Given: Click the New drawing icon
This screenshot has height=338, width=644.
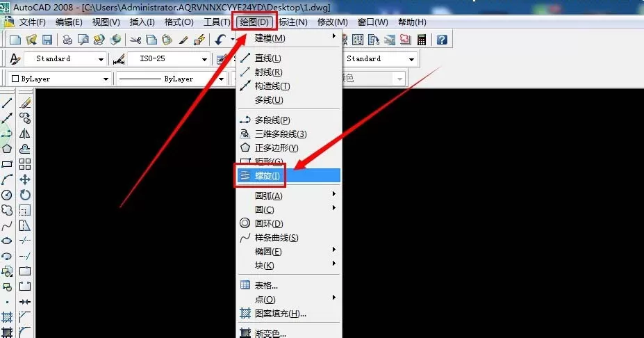Looking at the screenshot, I should click(x=15, y=40).
